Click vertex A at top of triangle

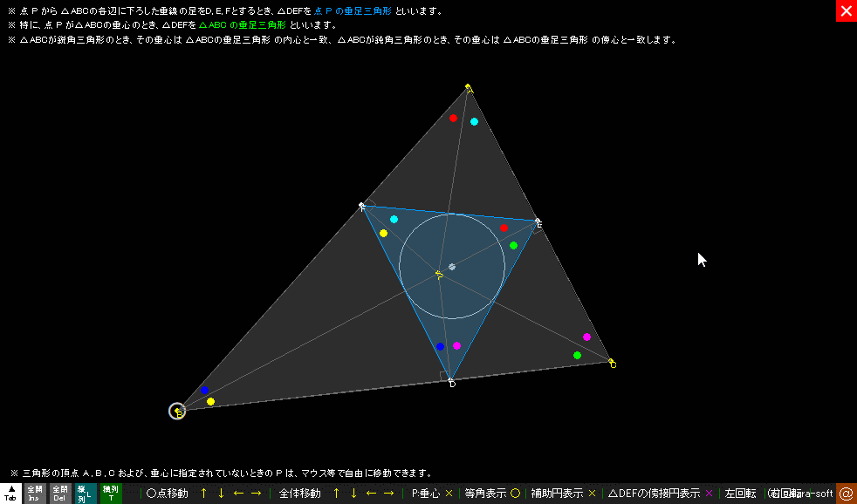[469, 87]
